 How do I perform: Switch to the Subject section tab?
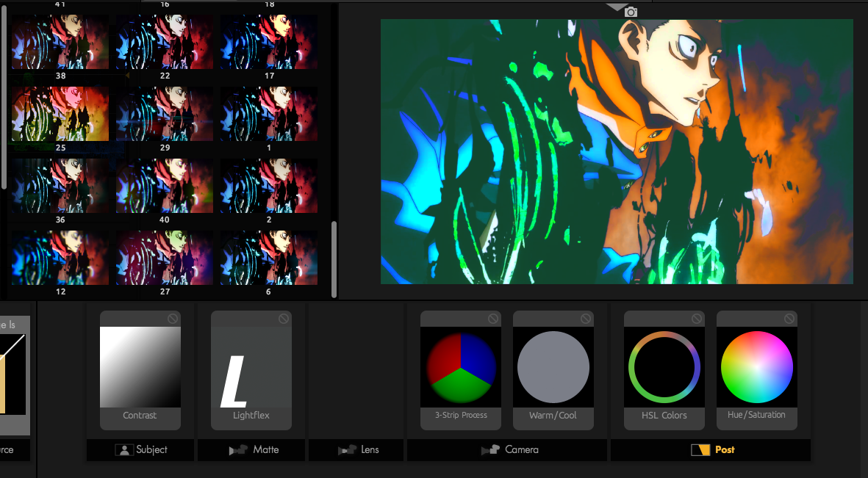(x=140, y=450)
